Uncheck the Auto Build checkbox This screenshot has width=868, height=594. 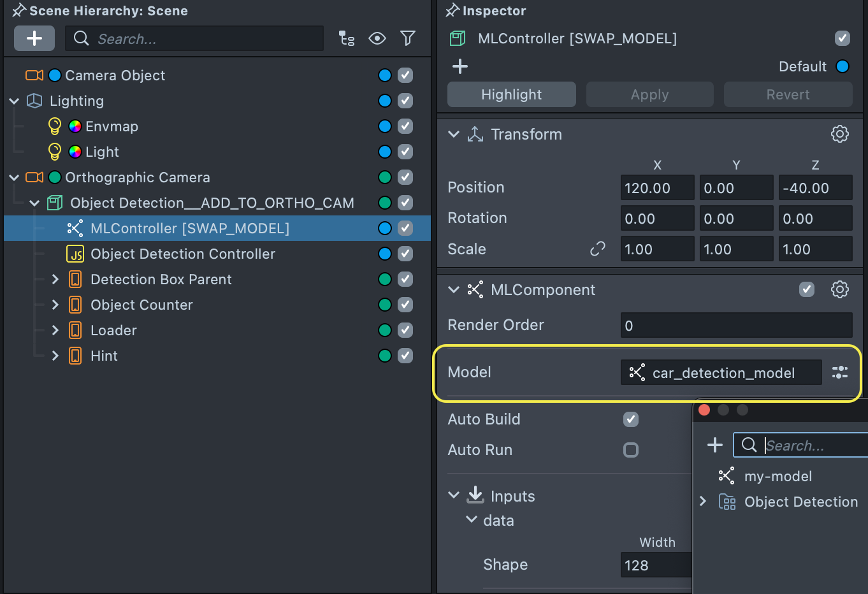click(630, 419)
